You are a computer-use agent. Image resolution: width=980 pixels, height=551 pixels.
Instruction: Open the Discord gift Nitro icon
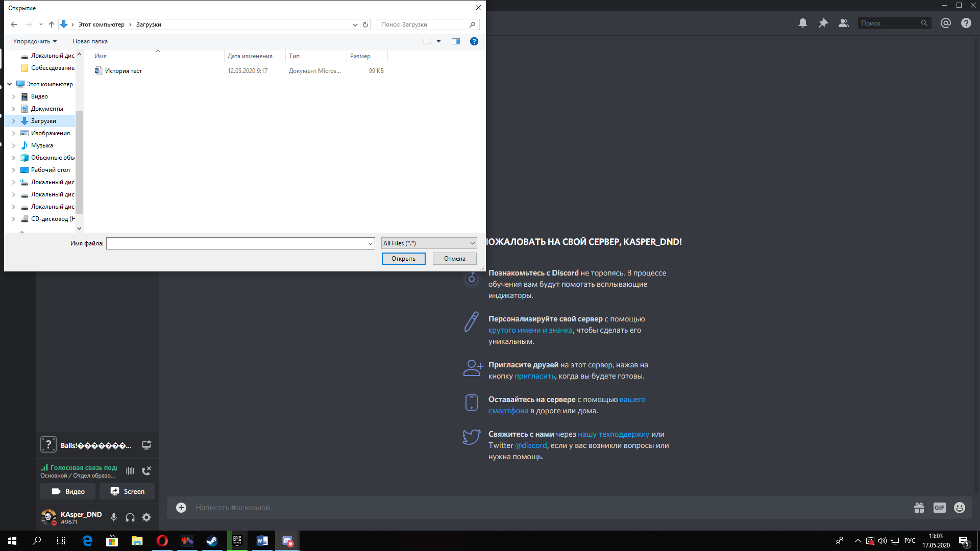[x=919, y=508]
